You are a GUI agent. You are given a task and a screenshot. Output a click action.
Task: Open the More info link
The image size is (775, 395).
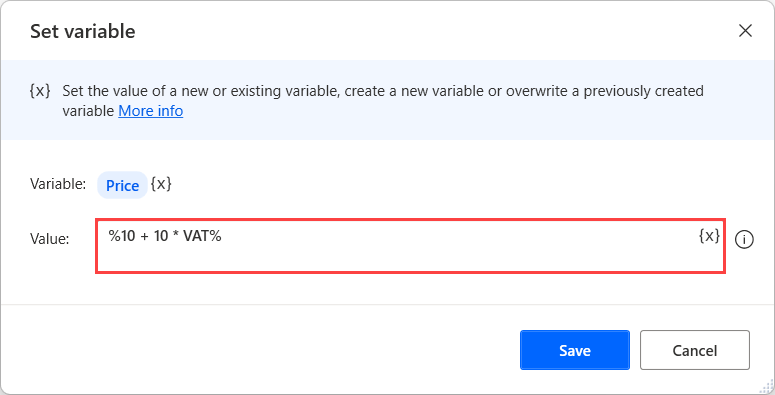[x=151, y=111]
